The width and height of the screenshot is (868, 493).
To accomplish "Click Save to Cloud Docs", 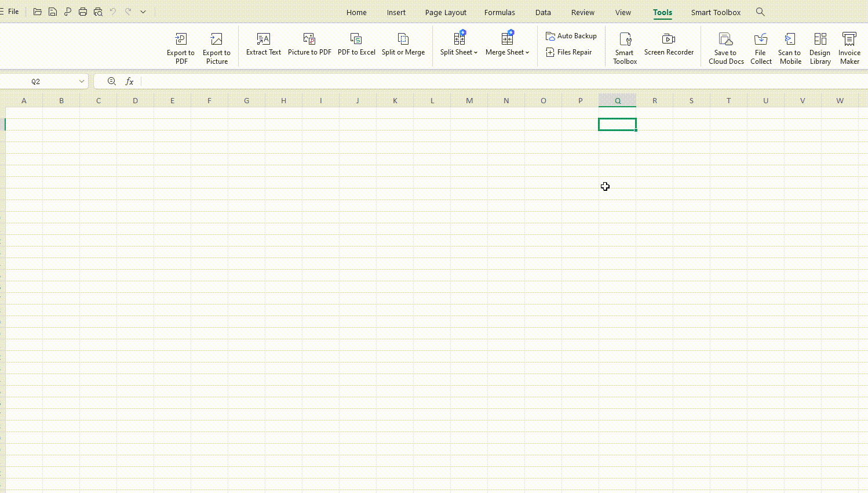I will click(x=726, y=48).
